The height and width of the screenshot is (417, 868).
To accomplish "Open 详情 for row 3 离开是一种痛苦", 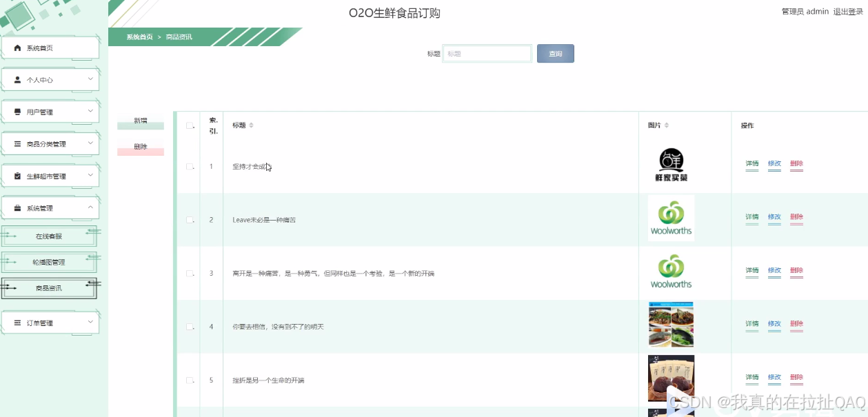I will tap(752, 271).
